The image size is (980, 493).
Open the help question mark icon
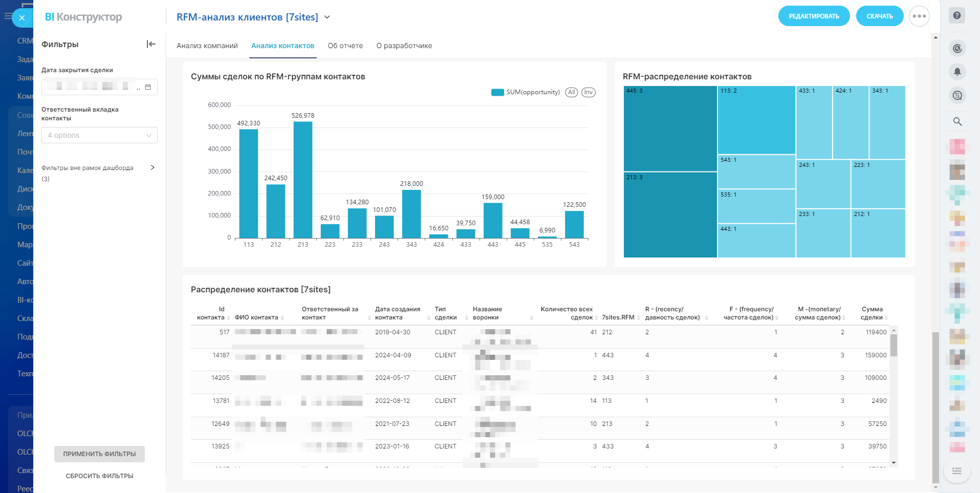[957, 15]
